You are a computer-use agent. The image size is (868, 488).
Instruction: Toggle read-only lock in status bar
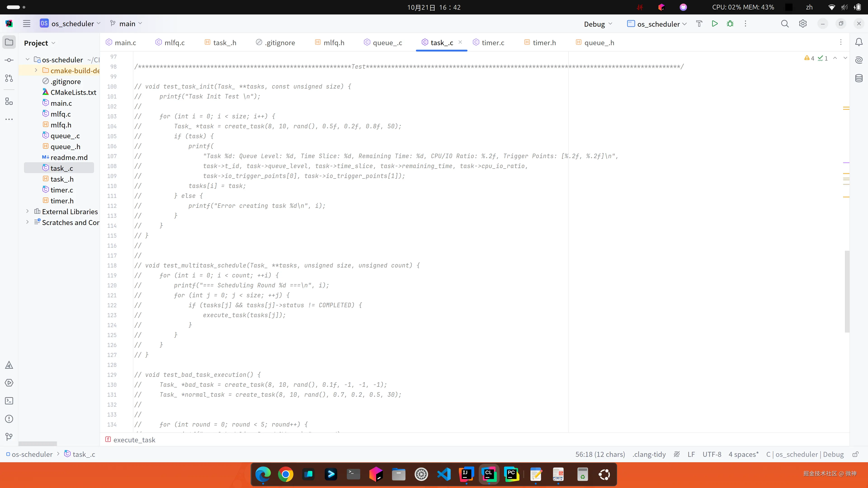855,454
